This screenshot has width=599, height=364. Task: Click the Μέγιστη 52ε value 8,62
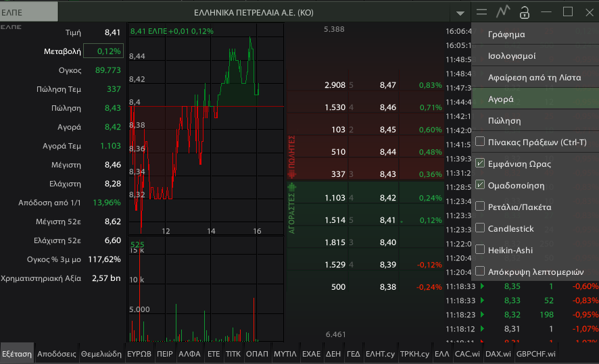point(113,222)
